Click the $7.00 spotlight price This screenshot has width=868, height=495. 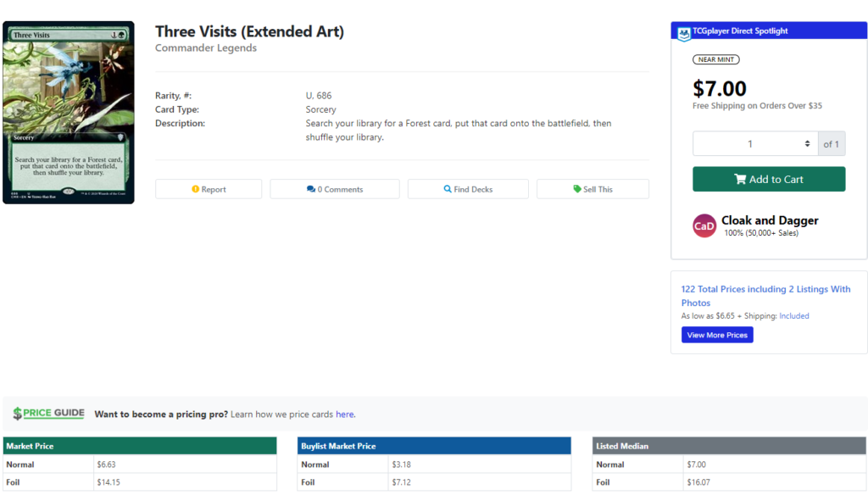(x=720, y=89)
